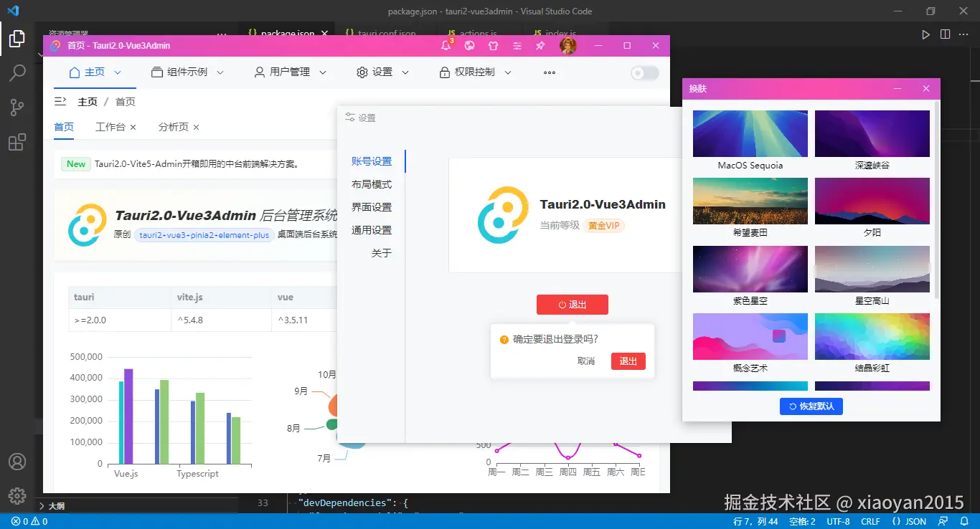The width and height of the screenshot is (980, 529).
Task: Close the package.json editor tab
Action: click(x=324, y=34)
